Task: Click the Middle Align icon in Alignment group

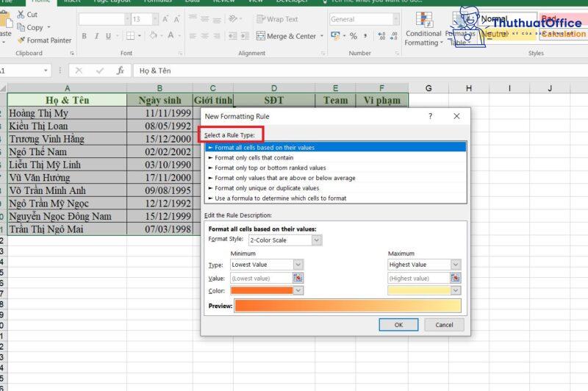Action: click(x=205, y=19)
